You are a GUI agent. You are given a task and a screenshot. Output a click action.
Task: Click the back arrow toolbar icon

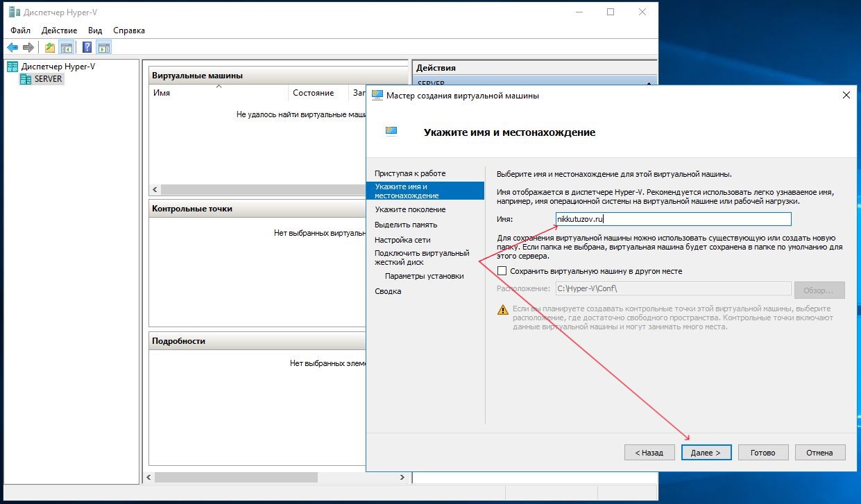[12, 48]
